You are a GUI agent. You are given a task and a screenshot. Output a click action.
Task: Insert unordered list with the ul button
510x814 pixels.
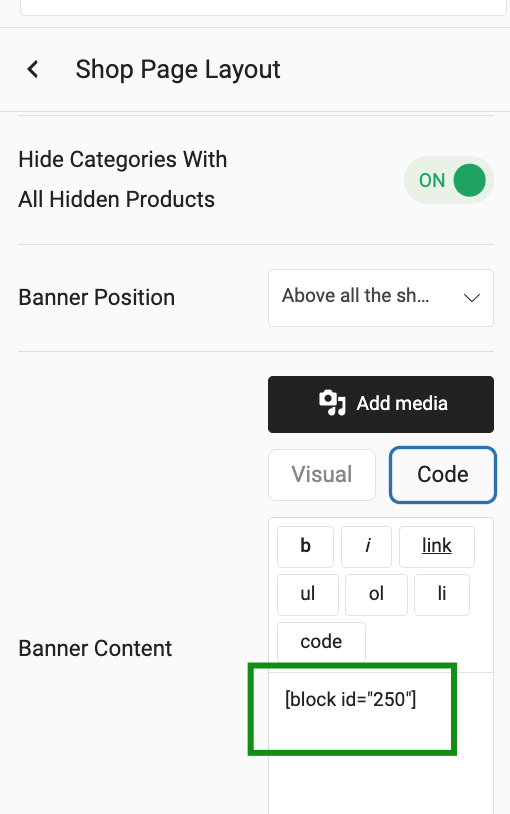coord(307,594)
